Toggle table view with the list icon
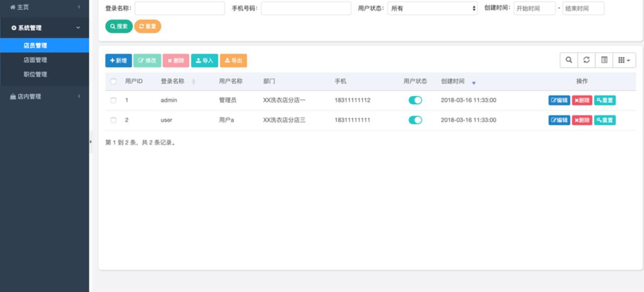Screen dimensions: 644x292 pos(604,60)
